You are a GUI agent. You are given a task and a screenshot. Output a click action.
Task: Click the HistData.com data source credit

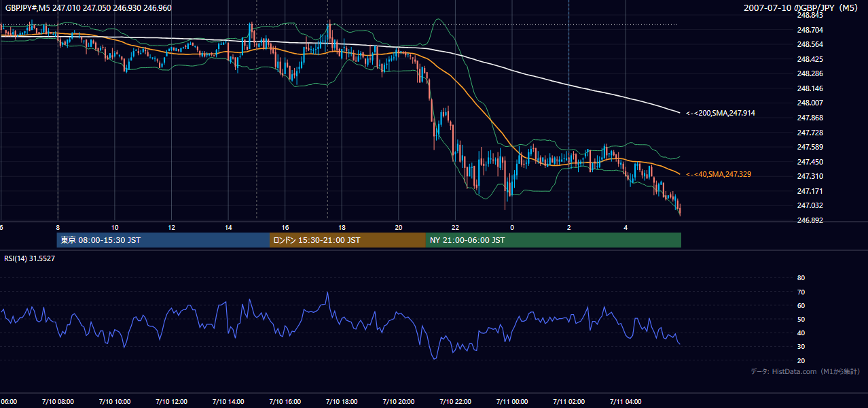pyautogui.click(x=806, y=371)
